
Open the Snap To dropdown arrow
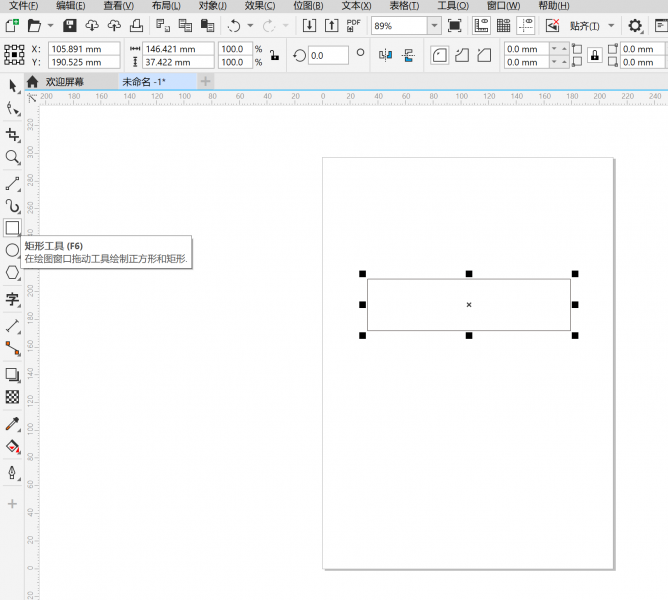[x=611, y=26]
